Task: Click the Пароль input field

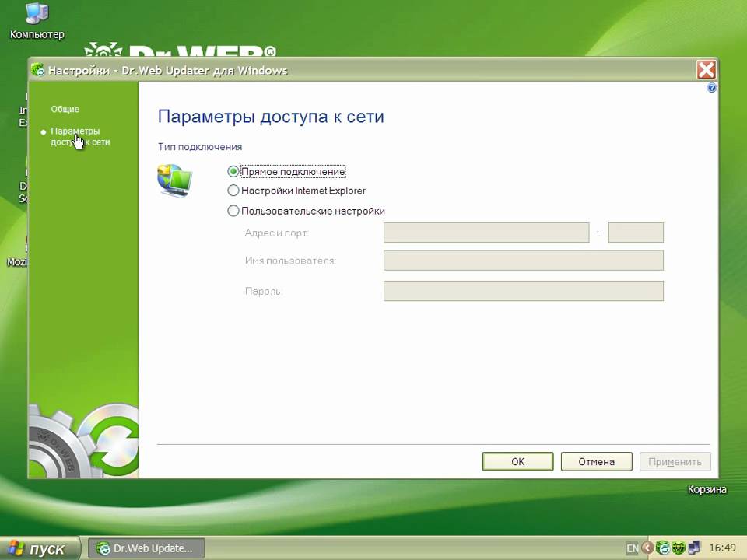Action: (524, 291)
